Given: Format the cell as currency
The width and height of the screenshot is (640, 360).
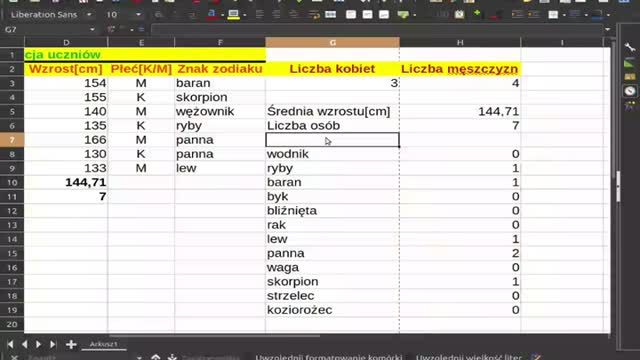Looking at the screenshot, I should coord(403,15).
